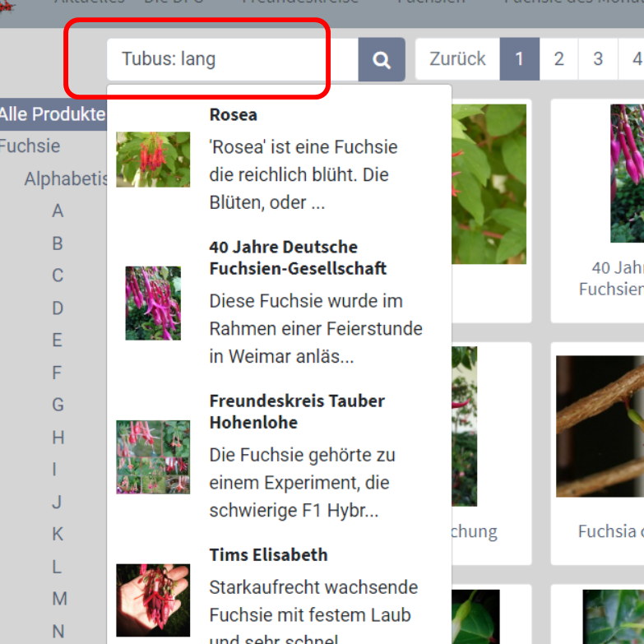Select letter M in the alphabet list

point(59,599)
